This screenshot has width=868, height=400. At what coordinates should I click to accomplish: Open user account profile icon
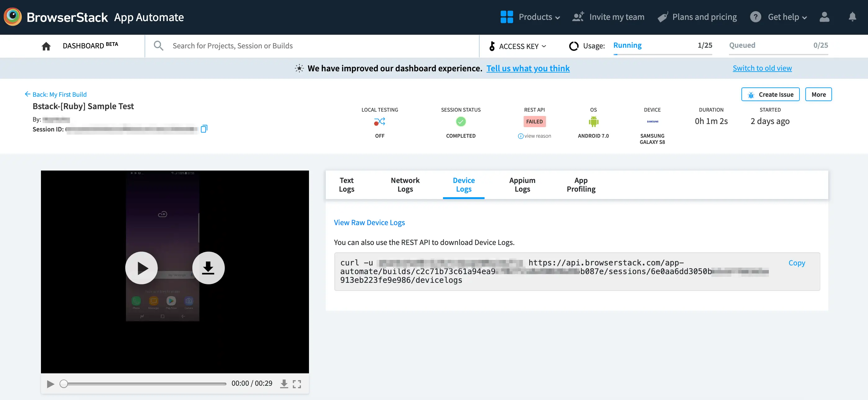pyautogui.click(x=824, y=17)
